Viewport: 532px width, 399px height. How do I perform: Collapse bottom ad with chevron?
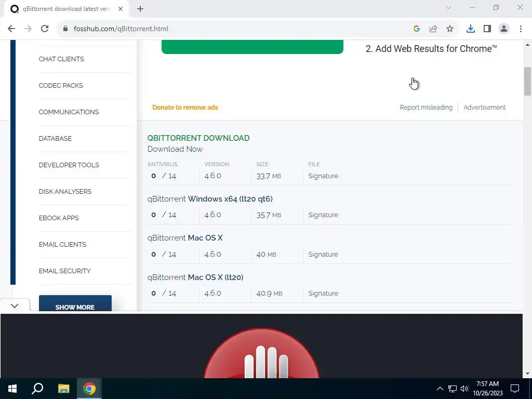pyautogui.click(x=14, y=305)
